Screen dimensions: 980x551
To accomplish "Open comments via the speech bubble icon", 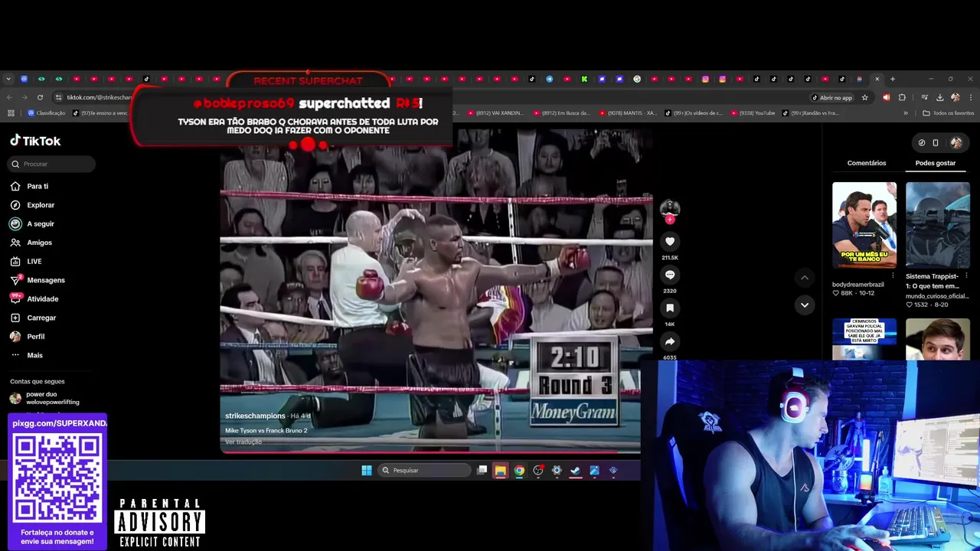I will coord(670,275).
